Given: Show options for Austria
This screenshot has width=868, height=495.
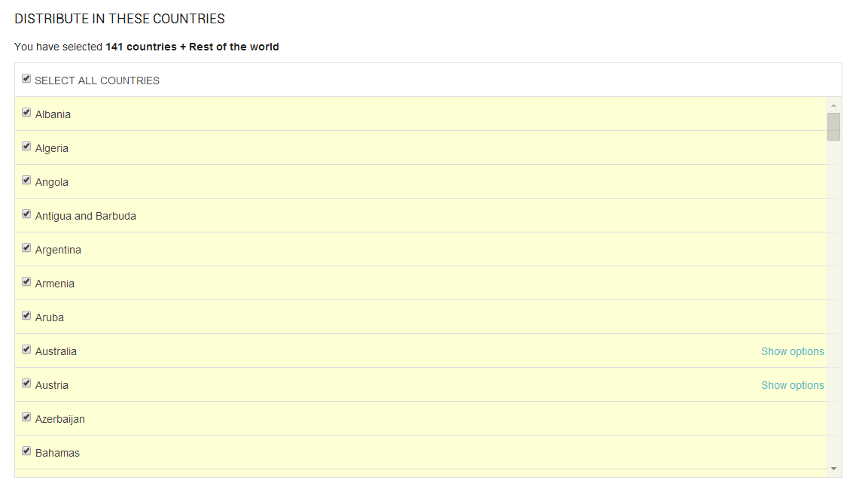Looking at the screenshot, I should coord(792,385).
